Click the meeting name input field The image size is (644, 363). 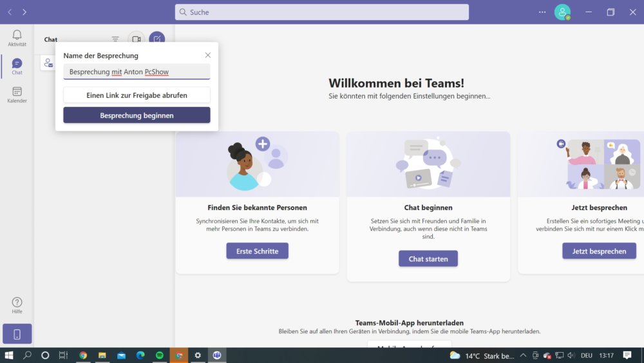(x=137, y=72)
